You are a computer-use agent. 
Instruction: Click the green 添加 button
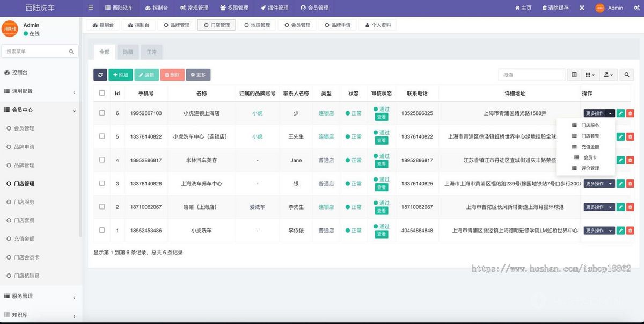tap(121, 74)
